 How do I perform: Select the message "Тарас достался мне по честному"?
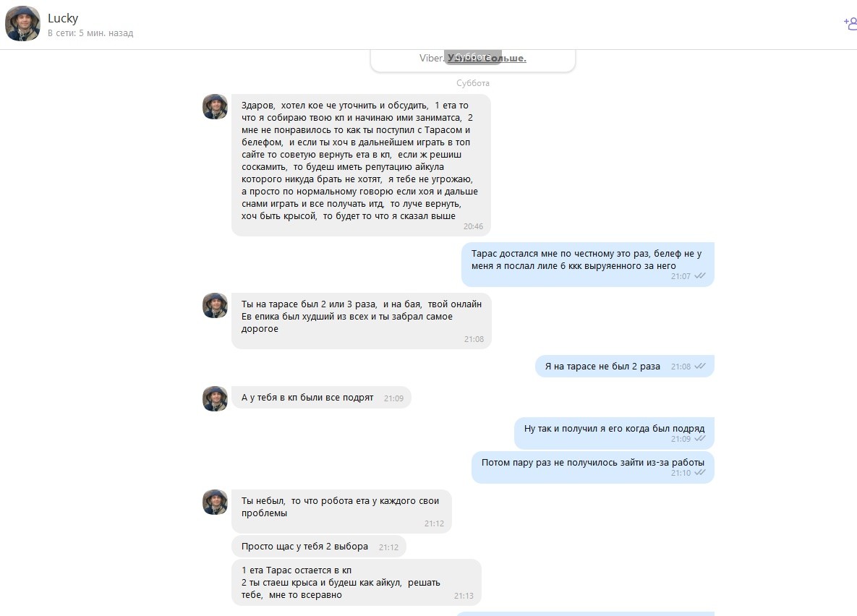[x=587, y=260]
